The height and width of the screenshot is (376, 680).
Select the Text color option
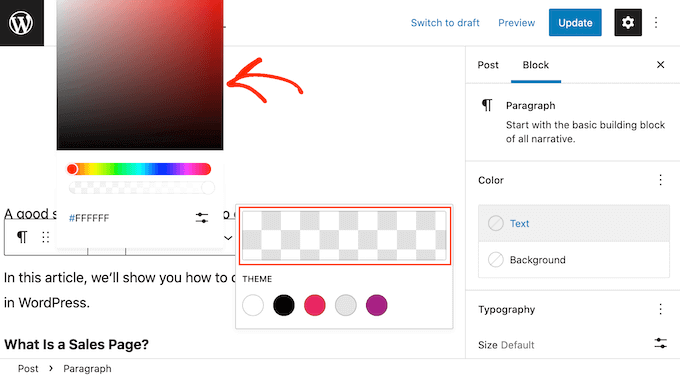574,223
